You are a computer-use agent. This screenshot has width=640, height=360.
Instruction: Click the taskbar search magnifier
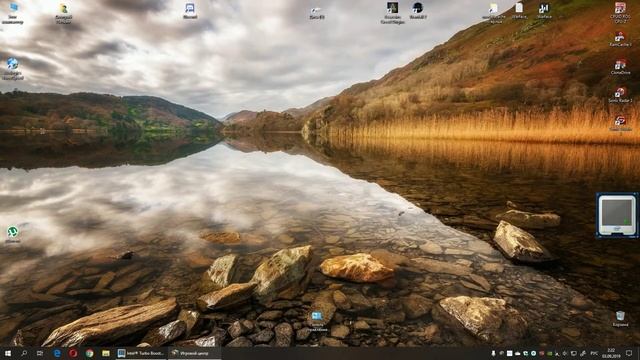click(24, 353)
